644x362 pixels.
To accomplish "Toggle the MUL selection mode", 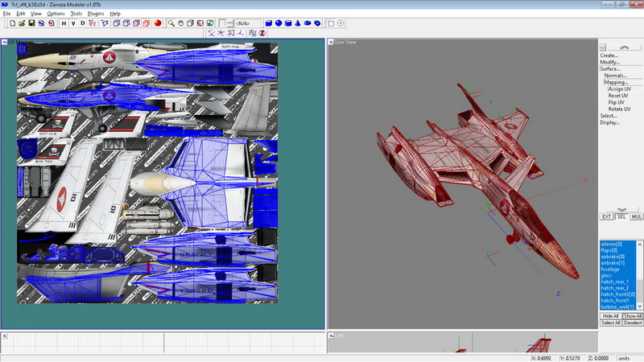I will click(x=636, y=216).
